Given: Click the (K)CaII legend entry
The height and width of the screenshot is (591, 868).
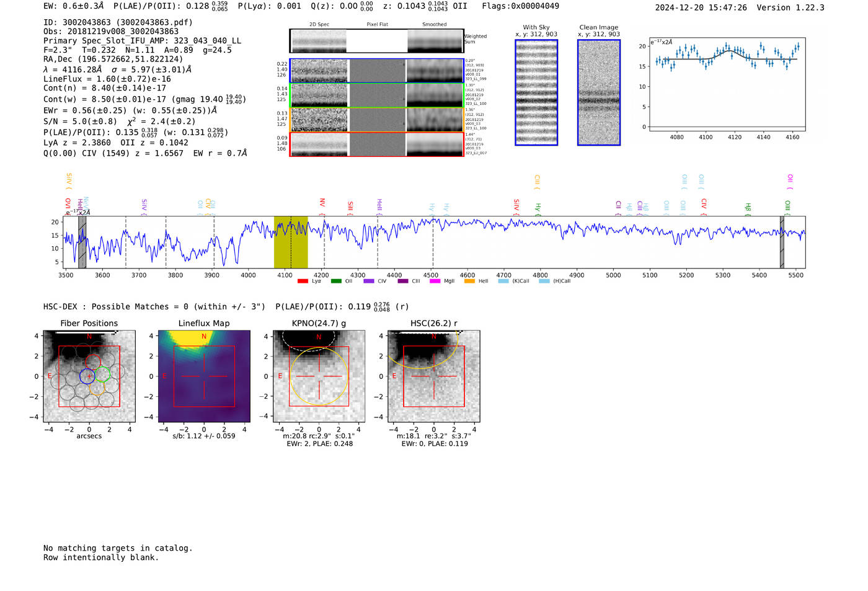Looking at the screenshot, I should (x=514, y=281).
